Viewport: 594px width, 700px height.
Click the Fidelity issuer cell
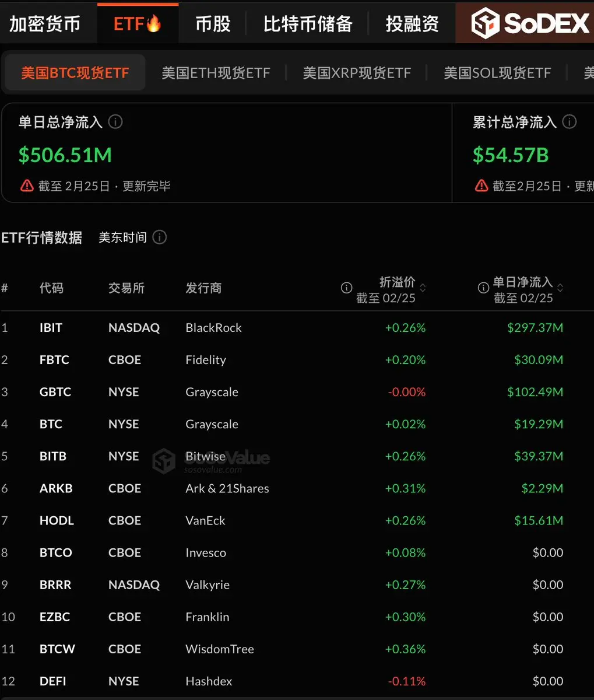(206, 360)
